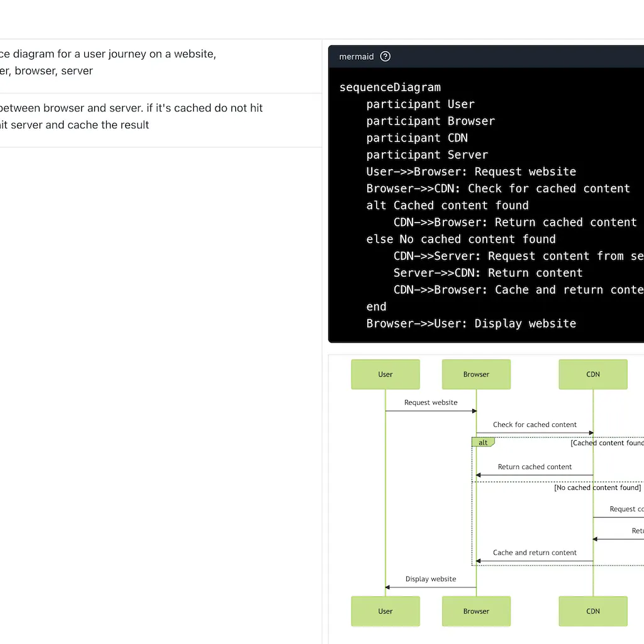Click the top Browser participant box
Screen dimensions: 644x644
point(476,374)
